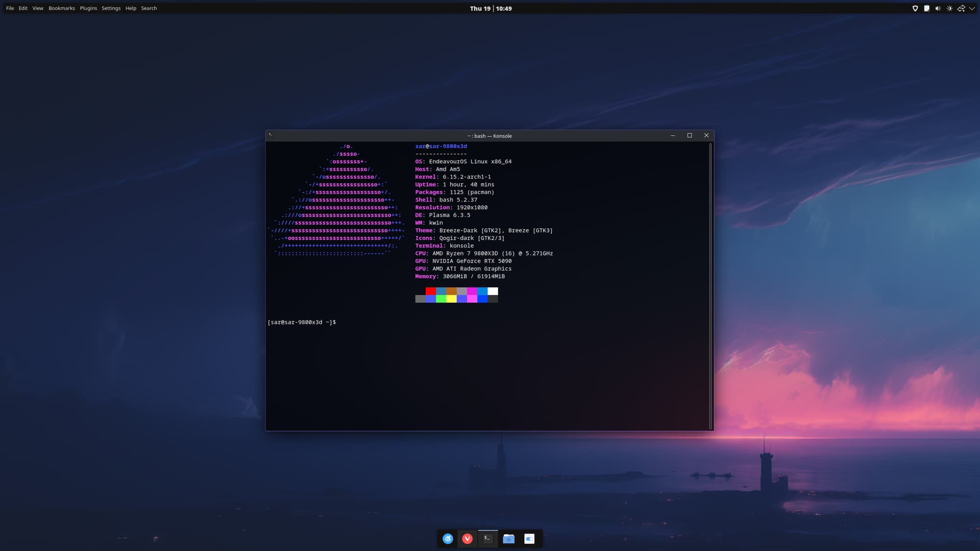Open the File menu
The height and width of the screenshot is (551, 980).
[10, 8]
